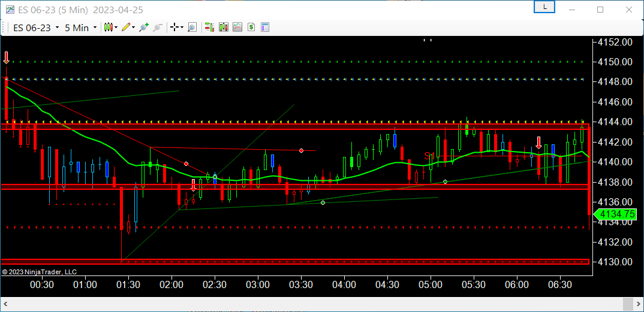Screen dimensions: 644x312
Task: Click the 4130.00 price axis label
Action: [x=616, y=262]
